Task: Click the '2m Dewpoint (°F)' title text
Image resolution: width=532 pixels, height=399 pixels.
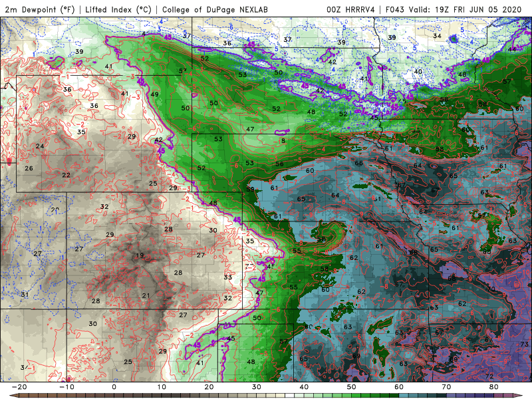Action: [x=39, y=9]
